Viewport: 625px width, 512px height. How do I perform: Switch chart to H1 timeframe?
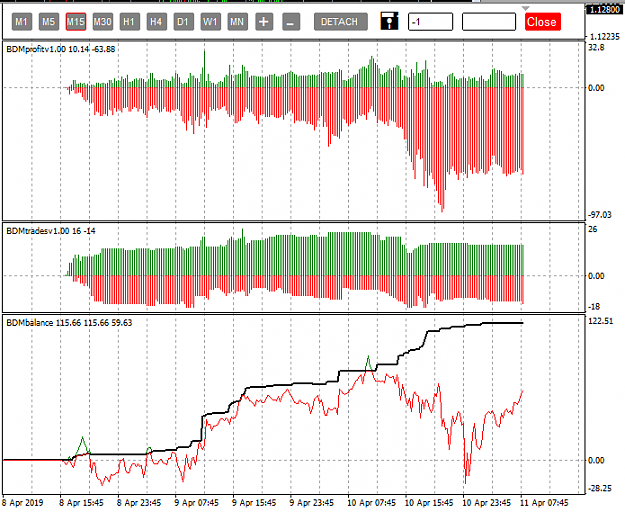[x=129, y=22]
